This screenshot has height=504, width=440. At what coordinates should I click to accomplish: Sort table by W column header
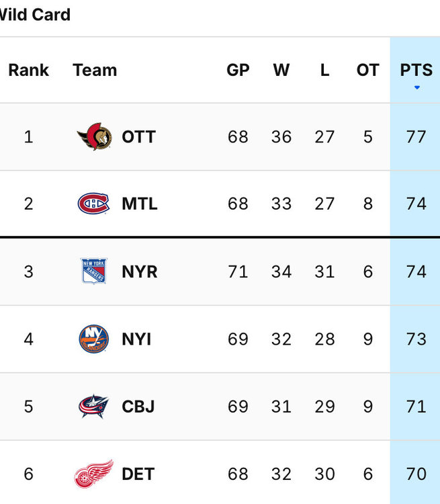click(281, 70)
